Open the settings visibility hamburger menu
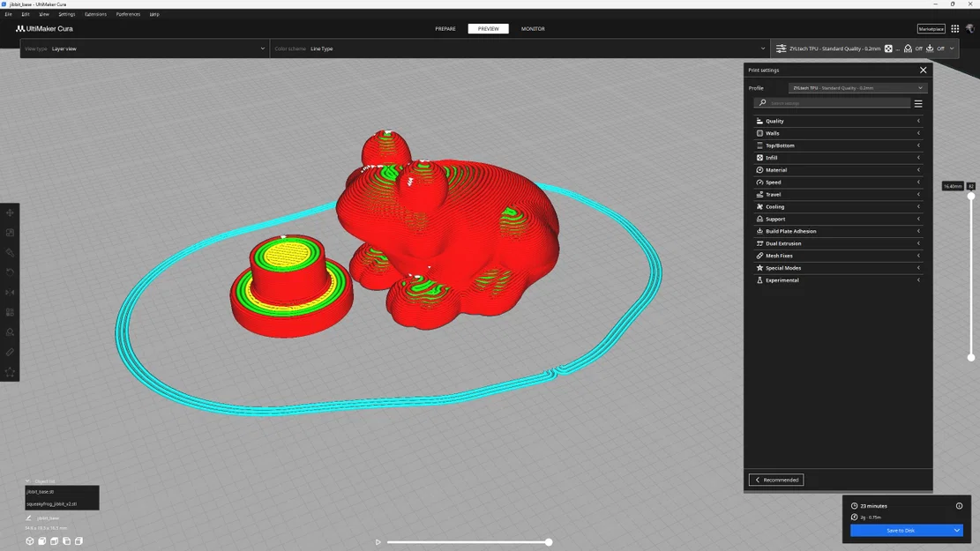The height and width of the screenshot is (551, 980). [918, 104]
